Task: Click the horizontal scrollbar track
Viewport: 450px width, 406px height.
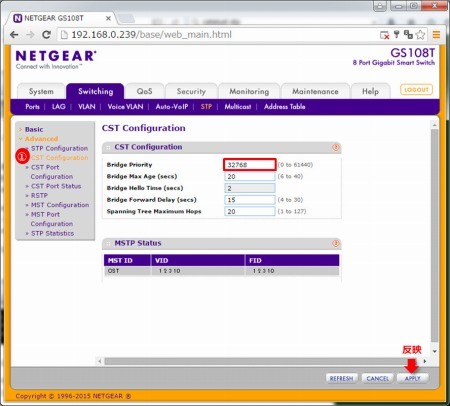Action: click(x=262, y=361)
